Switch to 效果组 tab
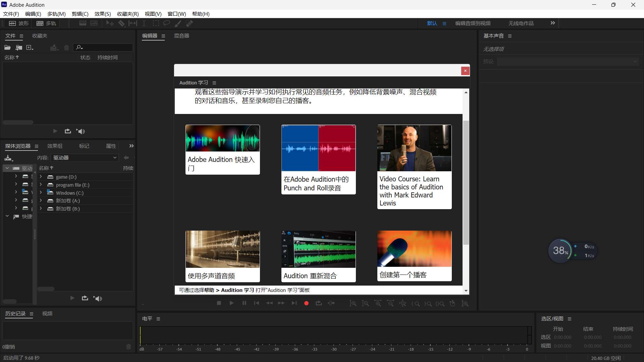644x362 pixels. tap(55, 146)
